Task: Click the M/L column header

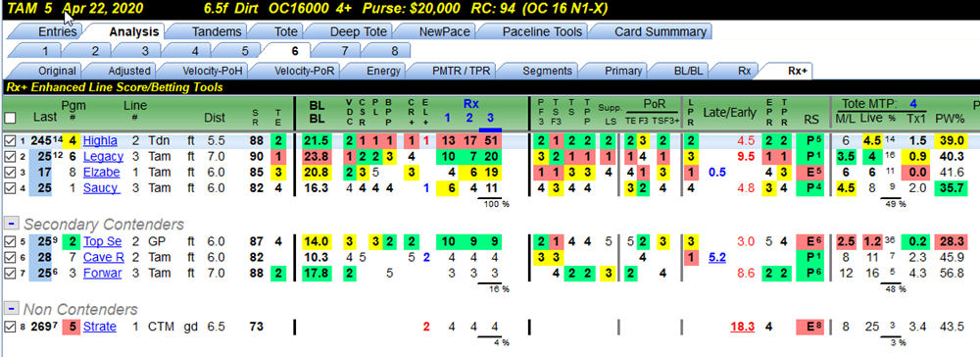Action: tap(846, 118)
